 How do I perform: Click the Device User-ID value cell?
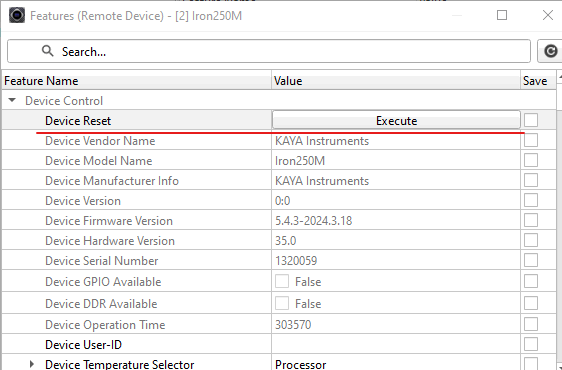[396, 344]
